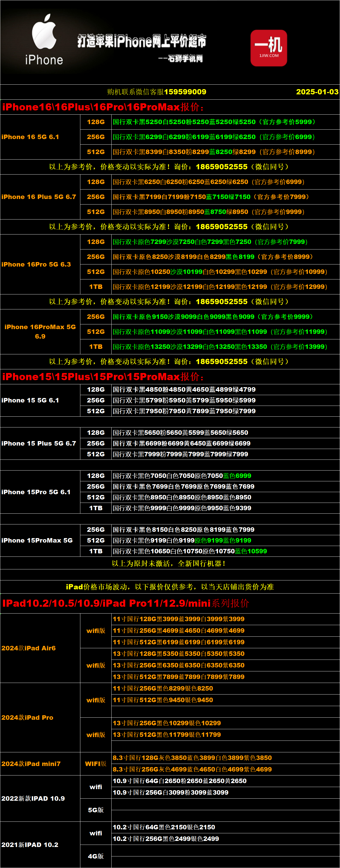The image size is (340, 868).
Task: Select 16 Plus price row starting 黑6250
Action: 225,182
